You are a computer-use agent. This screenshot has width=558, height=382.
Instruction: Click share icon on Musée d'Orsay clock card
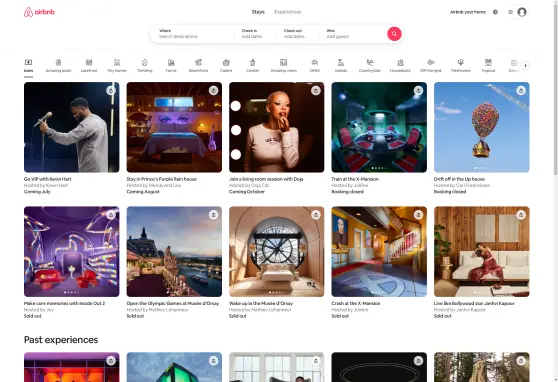coord(316,215)
